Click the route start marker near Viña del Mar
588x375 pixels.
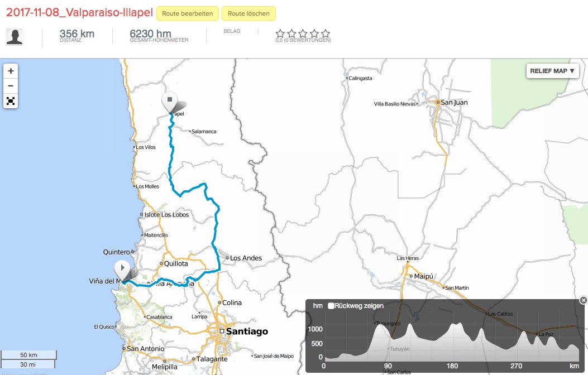coord(122,270)
